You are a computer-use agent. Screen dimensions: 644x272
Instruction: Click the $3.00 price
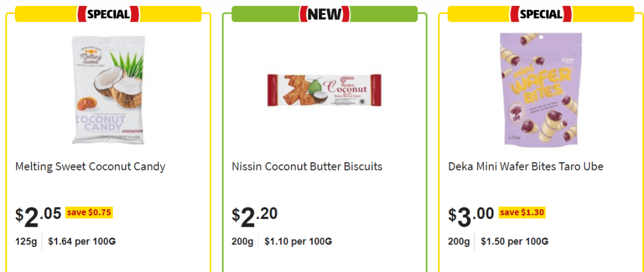(471, 217)
